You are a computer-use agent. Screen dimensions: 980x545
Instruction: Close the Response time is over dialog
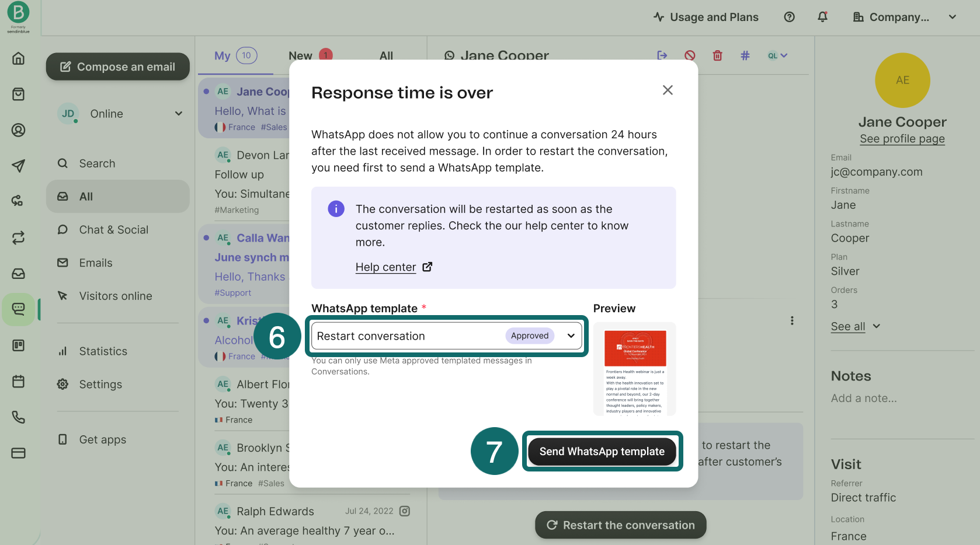click(x=668, y=90)
